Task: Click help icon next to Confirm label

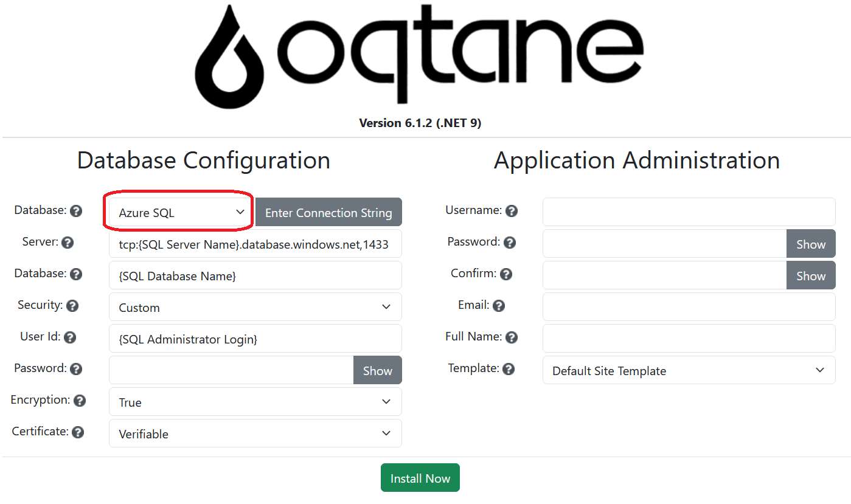Action: pyautogui.click(x=506, y=274)
